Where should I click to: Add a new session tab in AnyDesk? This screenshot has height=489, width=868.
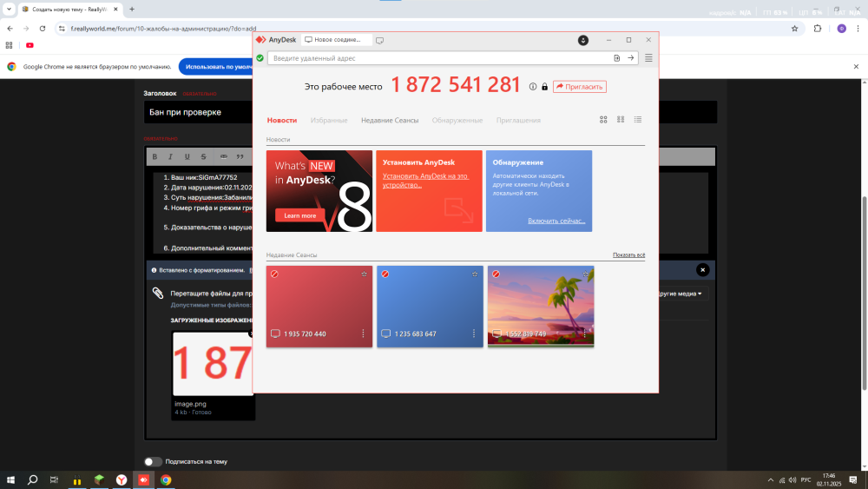380,41
